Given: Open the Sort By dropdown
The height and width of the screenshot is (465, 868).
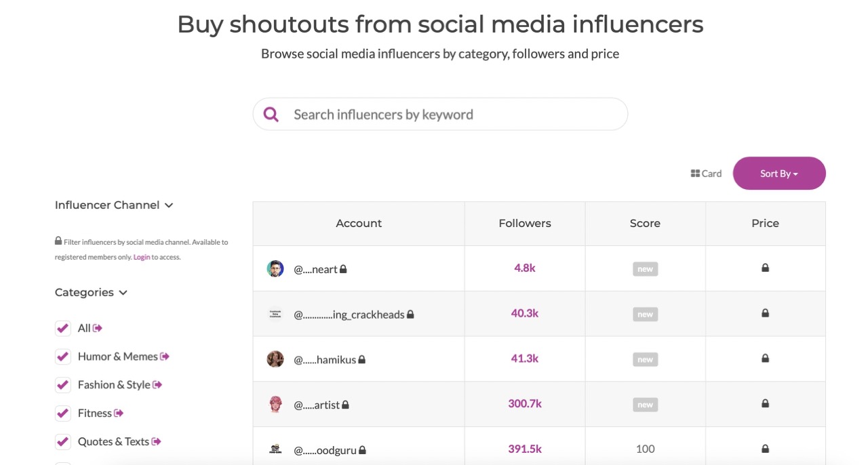Looking at the screenshot, I should click(x=778, y=174).
